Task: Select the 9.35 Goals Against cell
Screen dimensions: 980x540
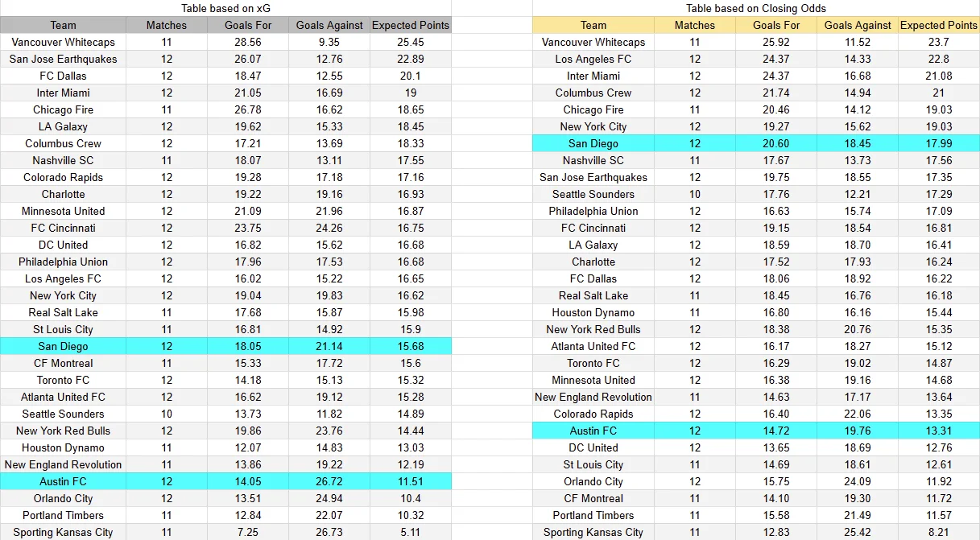Action: point(329,42)
